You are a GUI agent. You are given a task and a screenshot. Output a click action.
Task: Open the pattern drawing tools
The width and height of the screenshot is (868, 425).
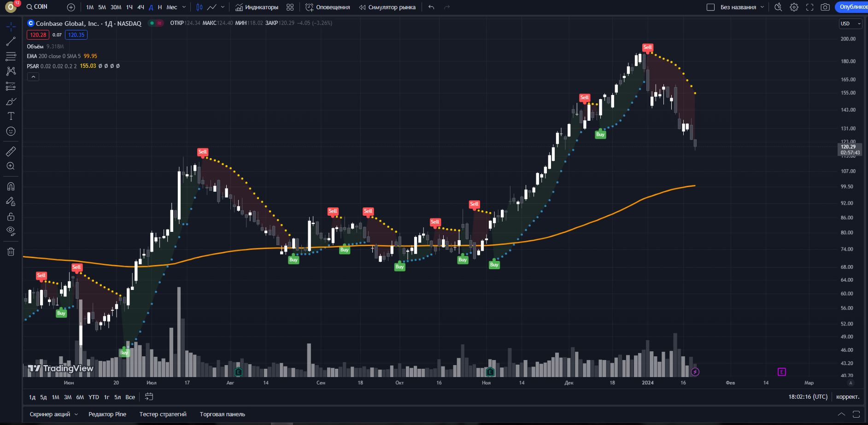pos(11,71)
